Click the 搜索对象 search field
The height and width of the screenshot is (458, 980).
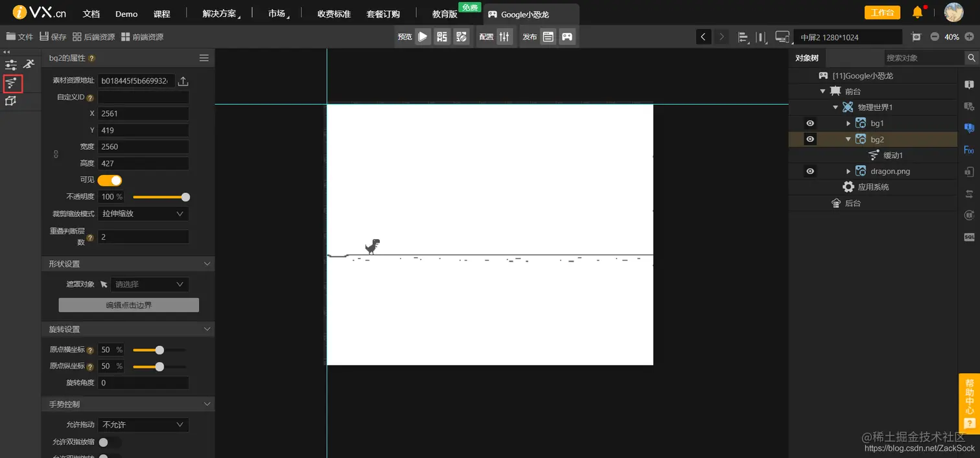923,58
